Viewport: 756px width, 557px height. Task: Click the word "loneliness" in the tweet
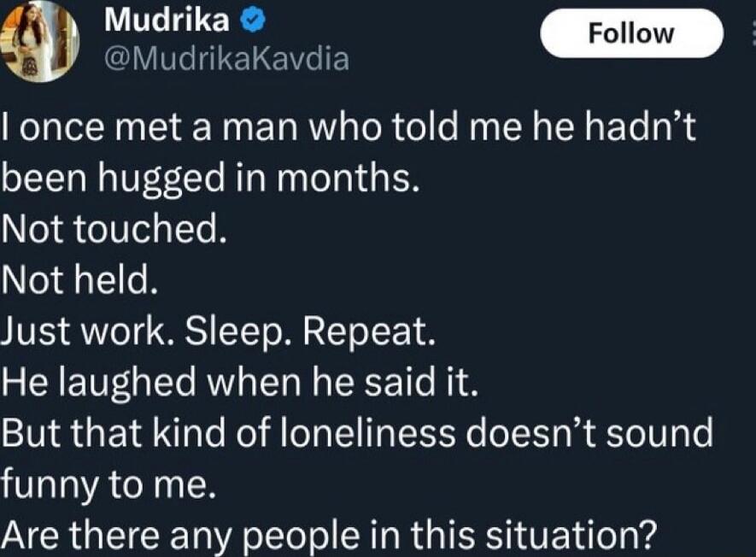click(x=368, y=433)
